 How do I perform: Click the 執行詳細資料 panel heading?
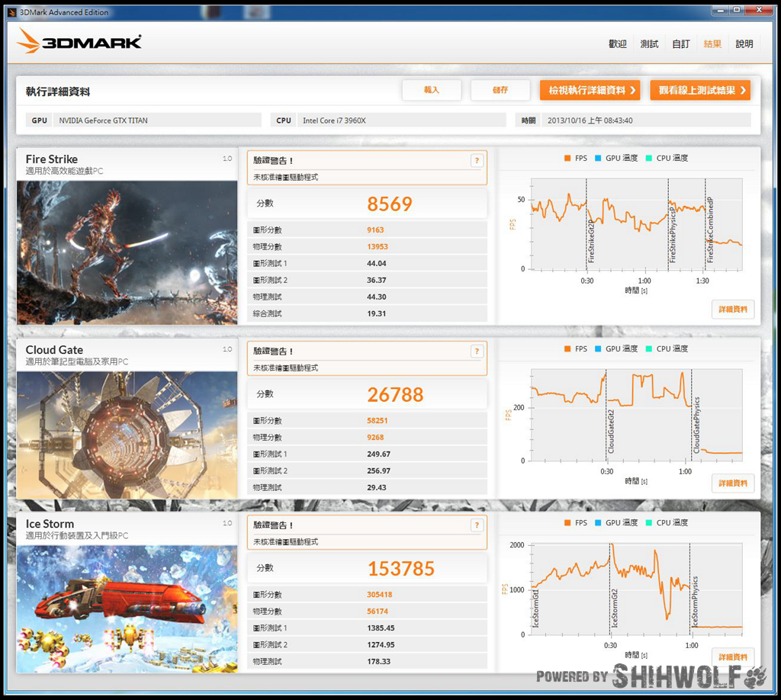pos(58,92)
